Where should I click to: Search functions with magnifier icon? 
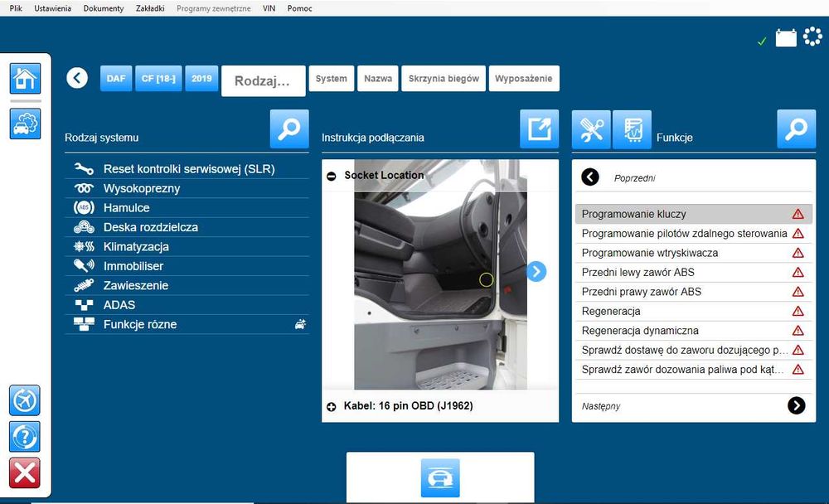coord(796,129)
